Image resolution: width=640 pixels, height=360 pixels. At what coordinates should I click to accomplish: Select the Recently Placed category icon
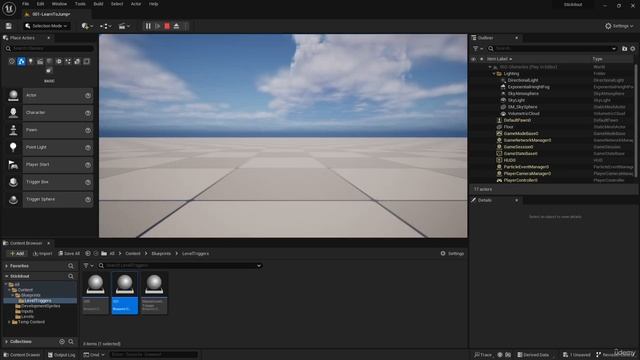(x=12, y=61)
